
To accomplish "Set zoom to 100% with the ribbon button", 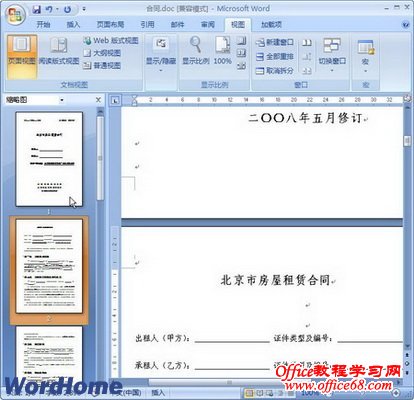I will (222, 51).
